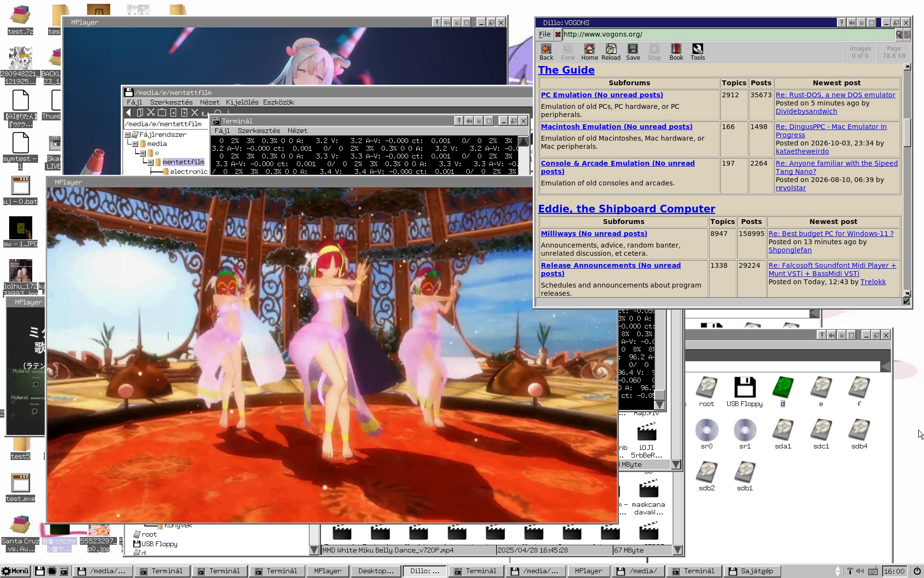Image resolution: width=924 pixels, height=578 pixels.
Task: Reload the VOGONS page in Dillo
Action: tap(611, 52)
